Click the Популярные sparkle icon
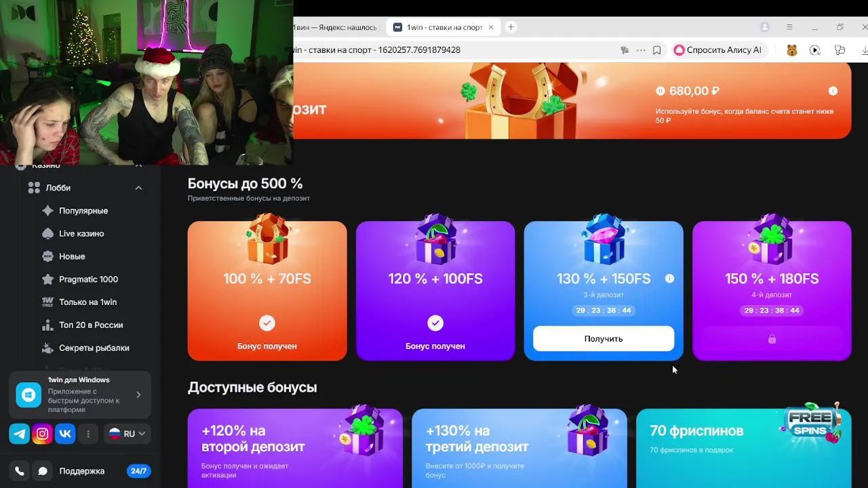This screenshot has height=488, width=868. (47, 211)
